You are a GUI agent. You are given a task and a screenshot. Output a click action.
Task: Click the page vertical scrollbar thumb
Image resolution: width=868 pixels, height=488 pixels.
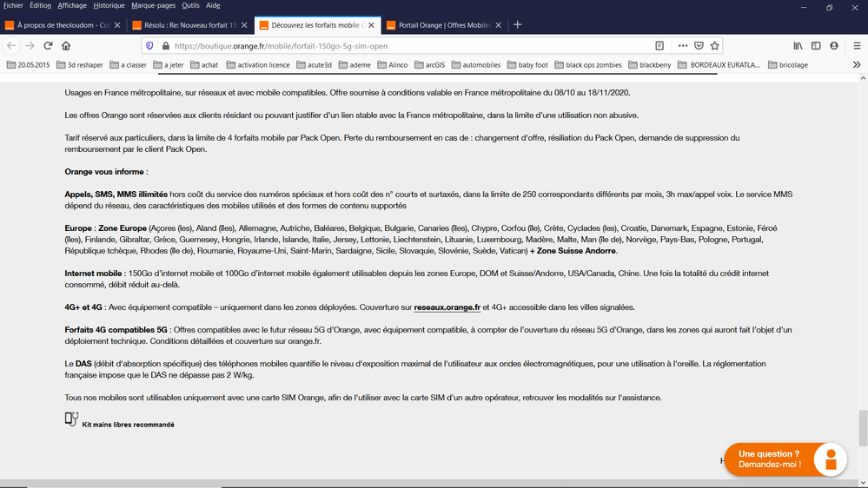click(x=862, y=426)
